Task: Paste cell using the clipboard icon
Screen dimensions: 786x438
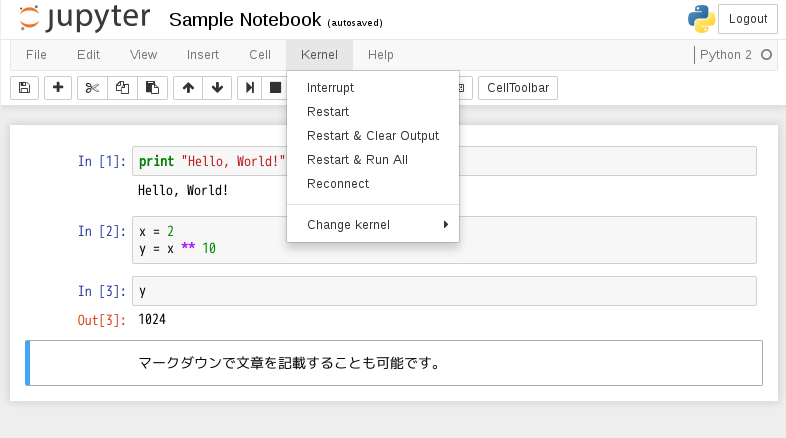Action: [x=151, y=88]
